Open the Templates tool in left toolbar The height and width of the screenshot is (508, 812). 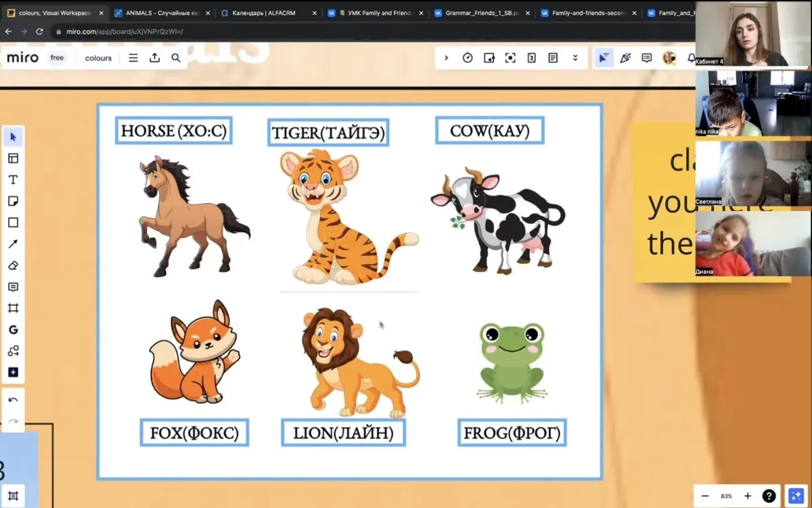click(x=13, y=158)
